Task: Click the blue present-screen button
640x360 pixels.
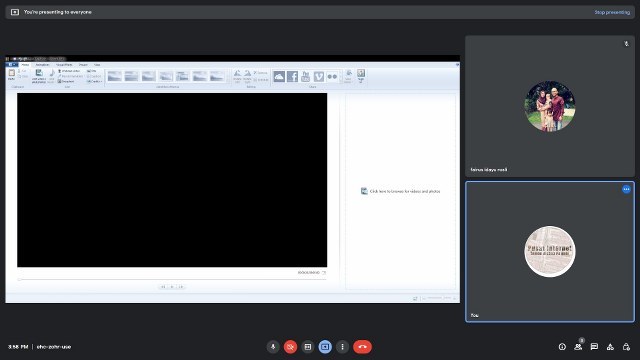Action: 325,347
